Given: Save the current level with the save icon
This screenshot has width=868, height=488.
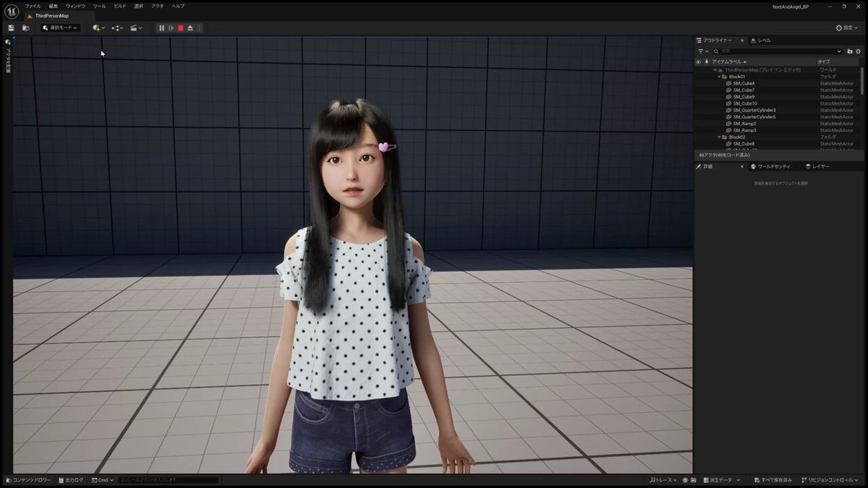Looking at the screenshot, I should tap(11, 28).
